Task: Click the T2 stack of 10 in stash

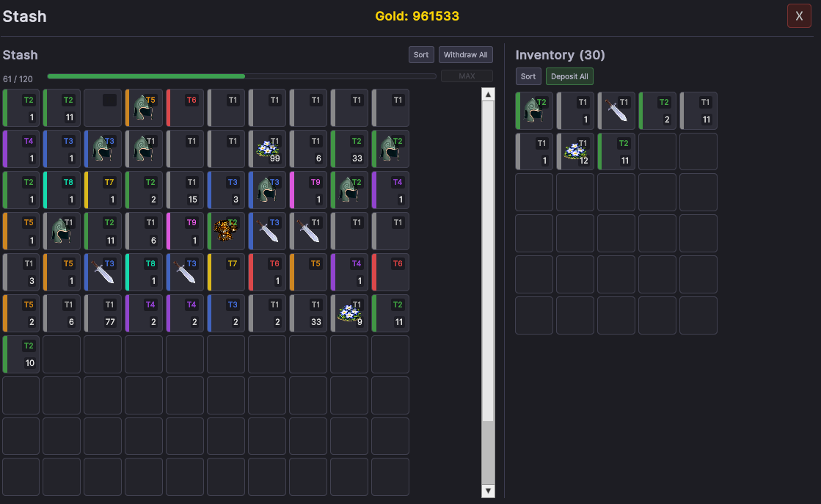Action: [21, 354]
